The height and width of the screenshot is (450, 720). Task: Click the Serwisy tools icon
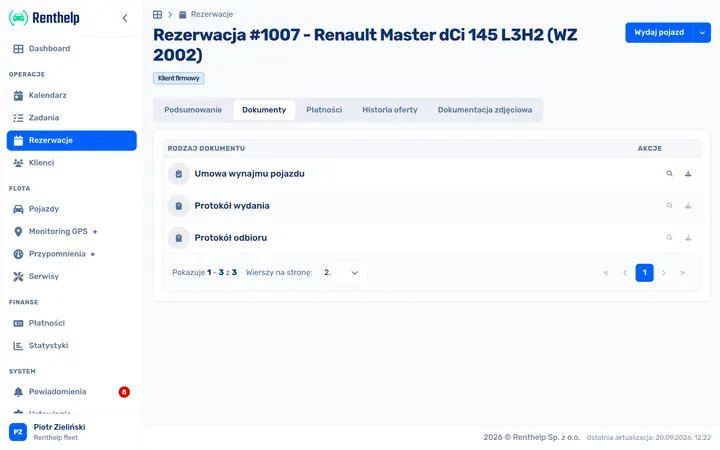pyautogui.click(x=18, y=276)
